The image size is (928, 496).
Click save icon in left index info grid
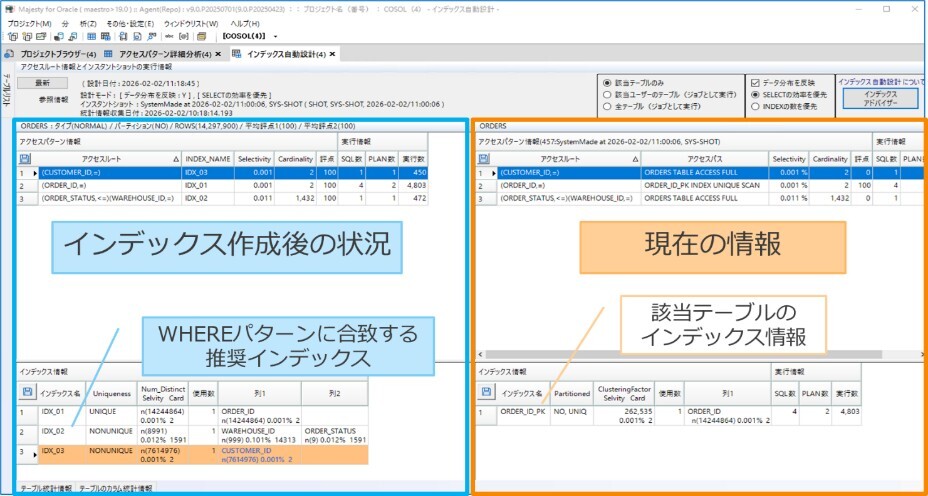[x=25, y=393]
